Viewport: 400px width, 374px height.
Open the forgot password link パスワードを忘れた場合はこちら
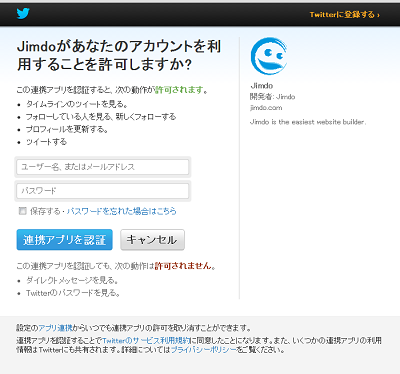(x=121, y=211)
